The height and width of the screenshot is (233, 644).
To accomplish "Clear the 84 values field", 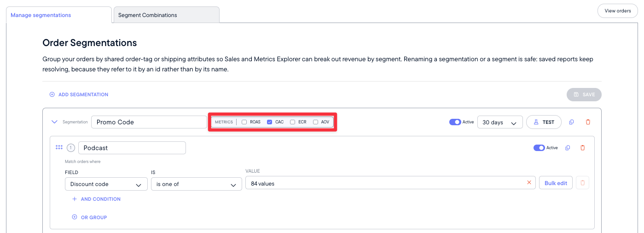I will [529, 183].
